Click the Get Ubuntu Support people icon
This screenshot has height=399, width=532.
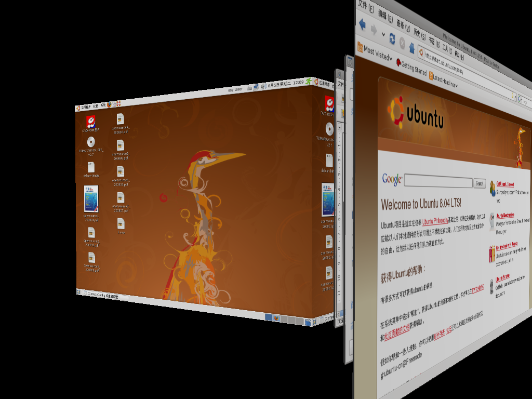[493, 188]
